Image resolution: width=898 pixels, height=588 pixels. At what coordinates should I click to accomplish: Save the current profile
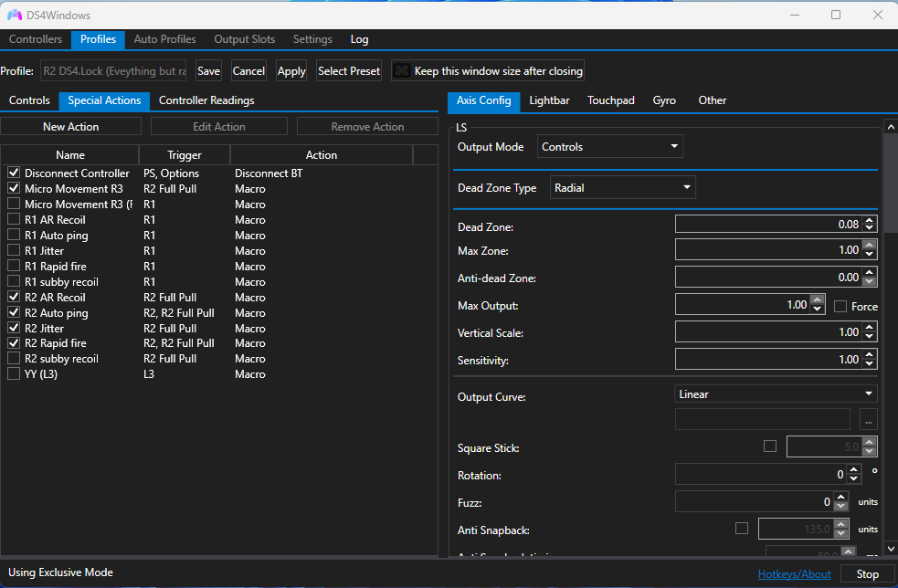pyautogui.click(x=208, y=70)
